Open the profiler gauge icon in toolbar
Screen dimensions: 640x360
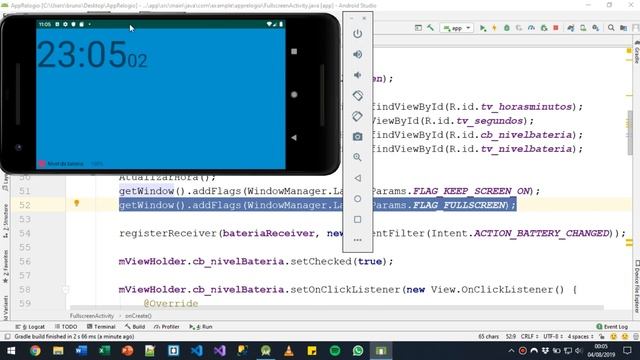click(x=531, y=28)
